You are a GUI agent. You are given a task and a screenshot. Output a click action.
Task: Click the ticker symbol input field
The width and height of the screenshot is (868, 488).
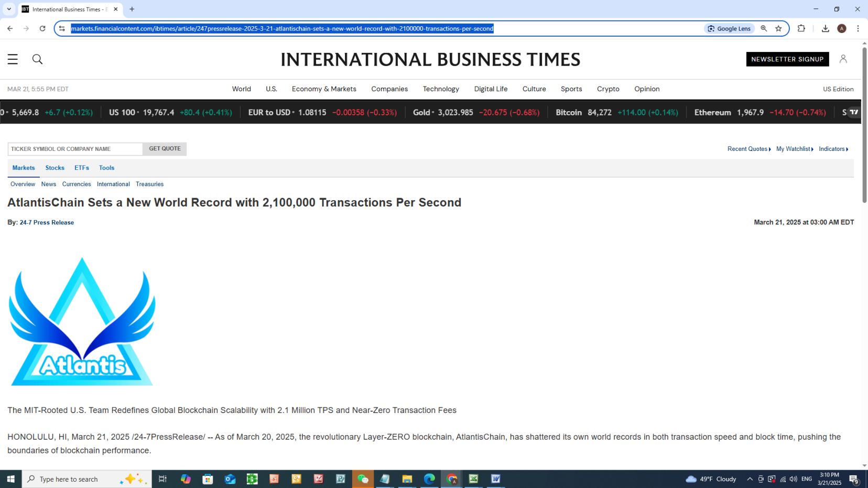[x=75, y=149]
